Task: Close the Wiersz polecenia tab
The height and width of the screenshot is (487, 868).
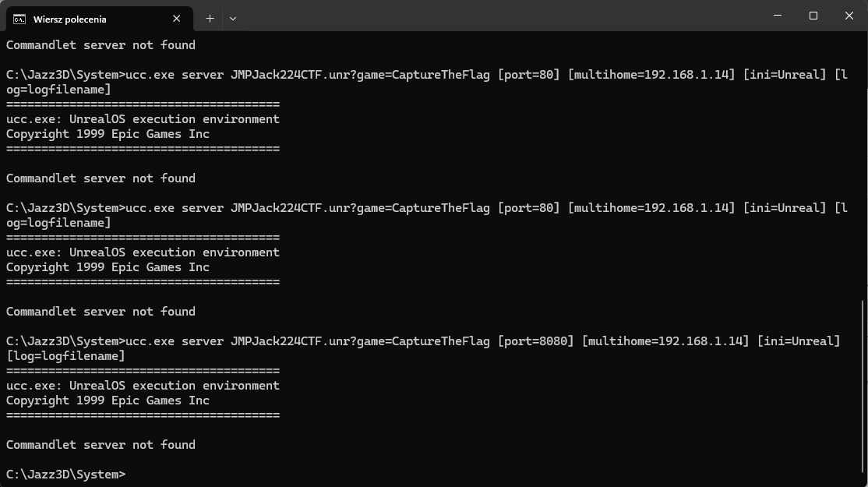Action: click(177, 19)
